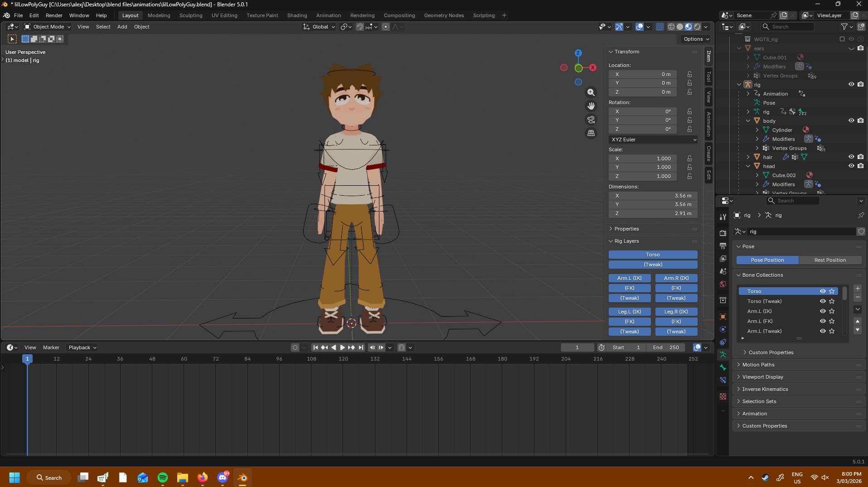
Task: Click the End frame 250 field
Action: [x=666, y=347]
